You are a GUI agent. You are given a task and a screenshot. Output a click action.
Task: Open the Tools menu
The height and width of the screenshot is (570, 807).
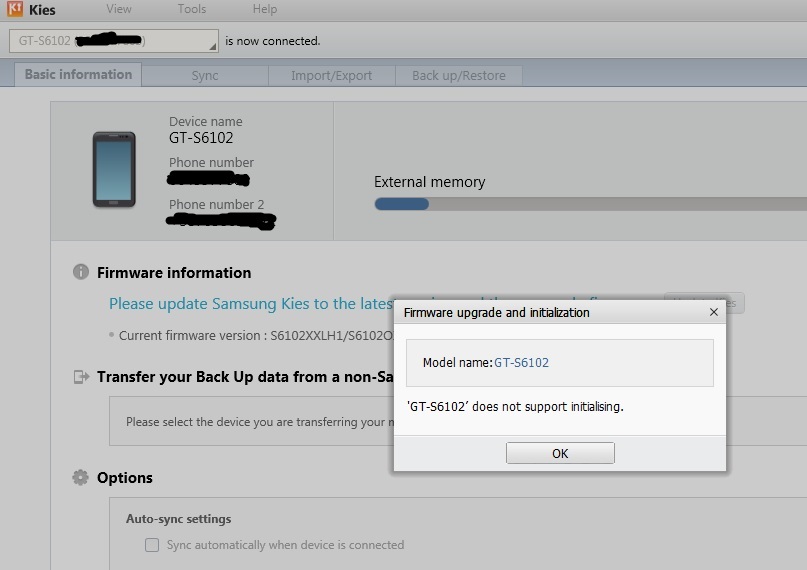tap(192, 9)
